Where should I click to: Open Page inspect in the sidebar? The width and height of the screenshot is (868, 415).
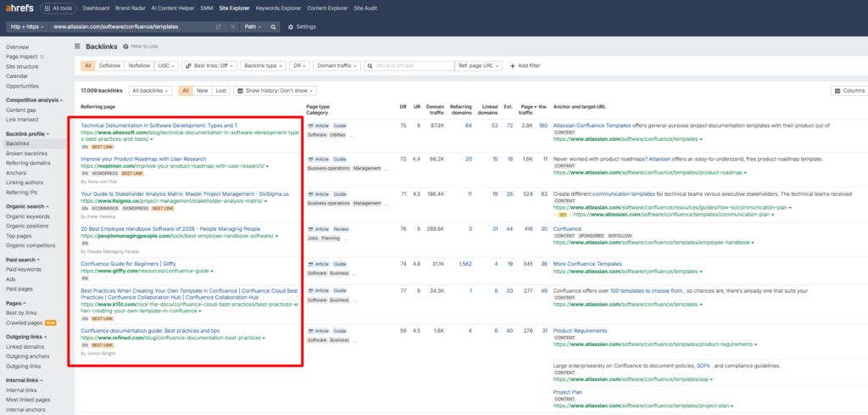pyautogui.click(x=24, y=57)
